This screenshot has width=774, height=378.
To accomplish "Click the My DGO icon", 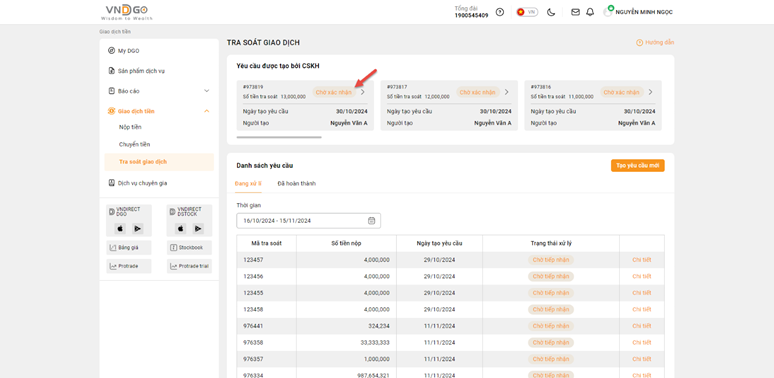I will [111, 51].
